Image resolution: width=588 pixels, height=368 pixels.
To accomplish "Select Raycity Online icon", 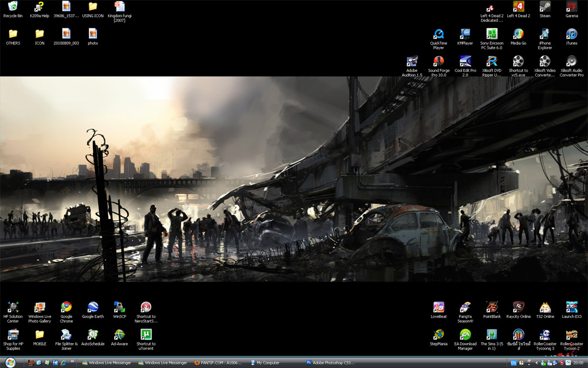I will tap(518, 310).
